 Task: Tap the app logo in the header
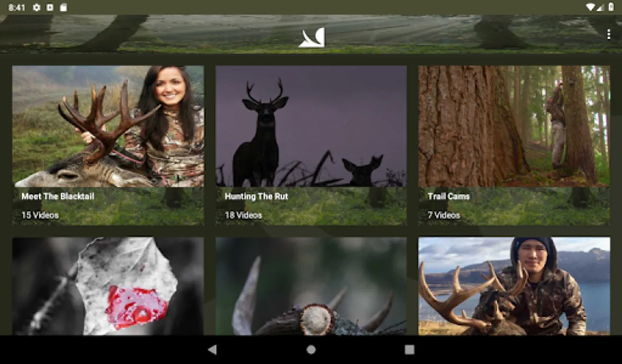point(312,38)
